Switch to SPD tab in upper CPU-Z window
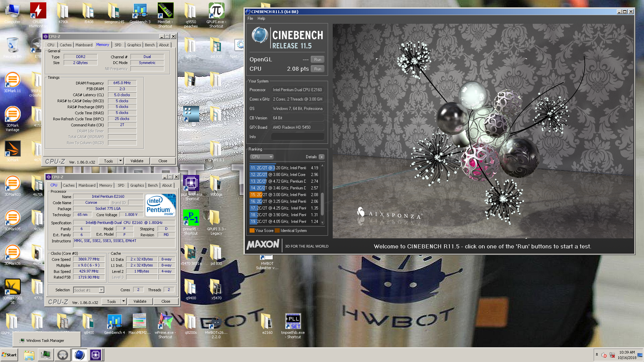The image size is (644, 362). click(118, 45)
